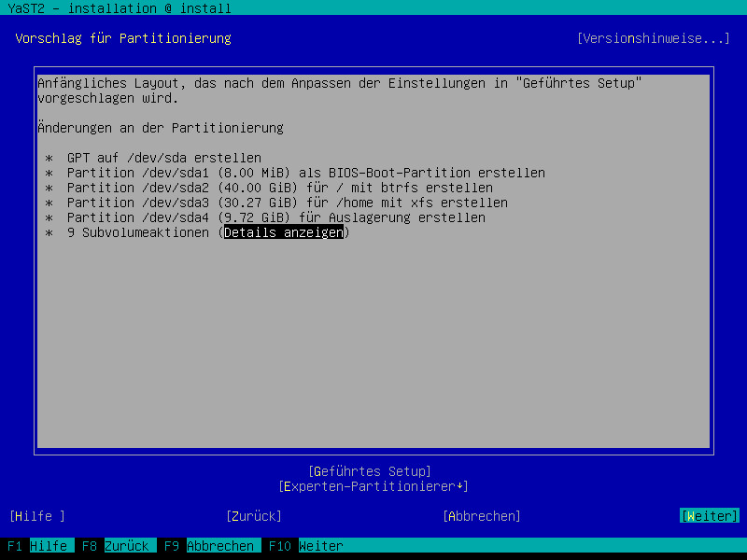Click the /dev/sda4 Auslagerung line
The height and width of the screenshot is (560, 747).
click(x=276, y=217)
